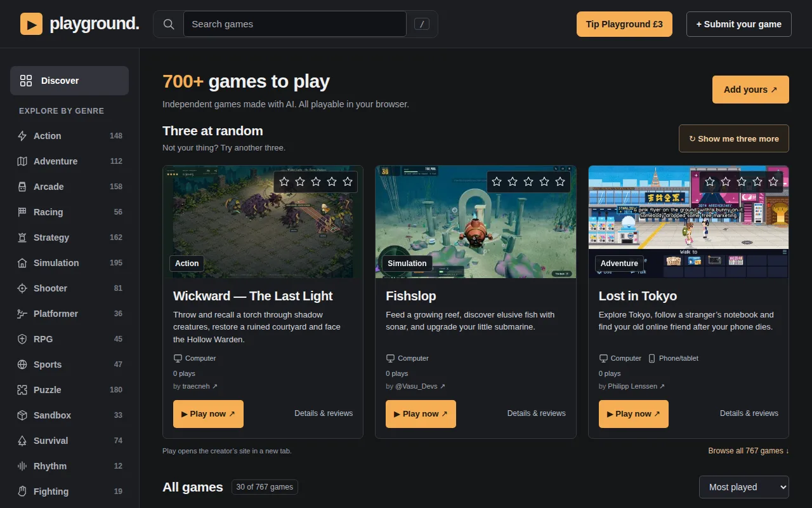This screenshot has width=812, height=508.
Task: Go to the Discover section in sidebar
Action: (69, 81)
